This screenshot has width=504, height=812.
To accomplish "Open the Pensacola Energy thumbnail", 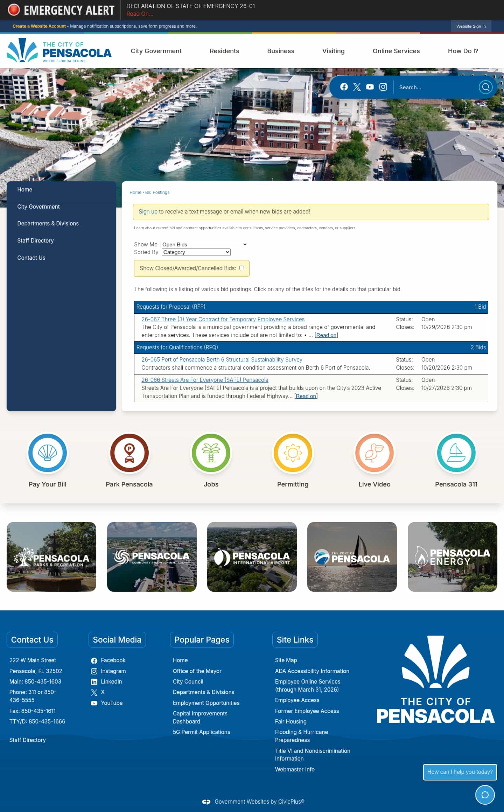I will tap(453, 557).
